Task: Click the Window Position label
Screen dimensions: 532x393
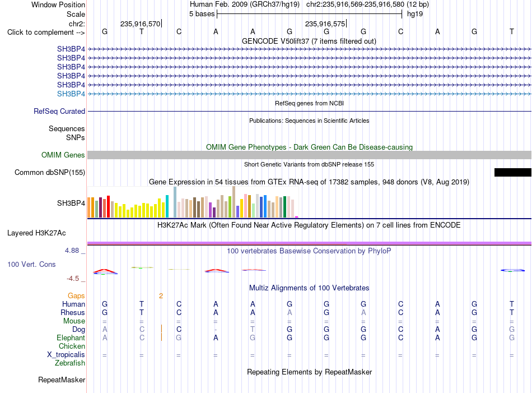Action: [x=58, y=4]
